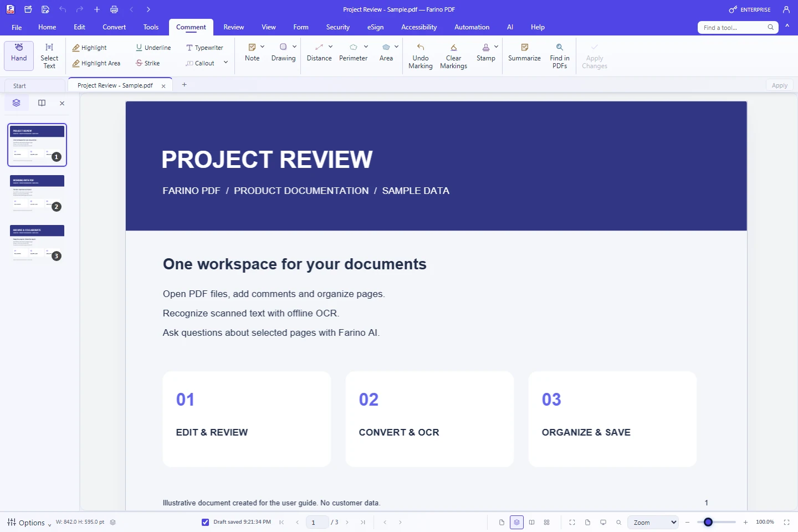This screenshot has height=532, width=798.
Task: Toggle the bookmarks book icon in sidebar
Action: coord(42,103)
